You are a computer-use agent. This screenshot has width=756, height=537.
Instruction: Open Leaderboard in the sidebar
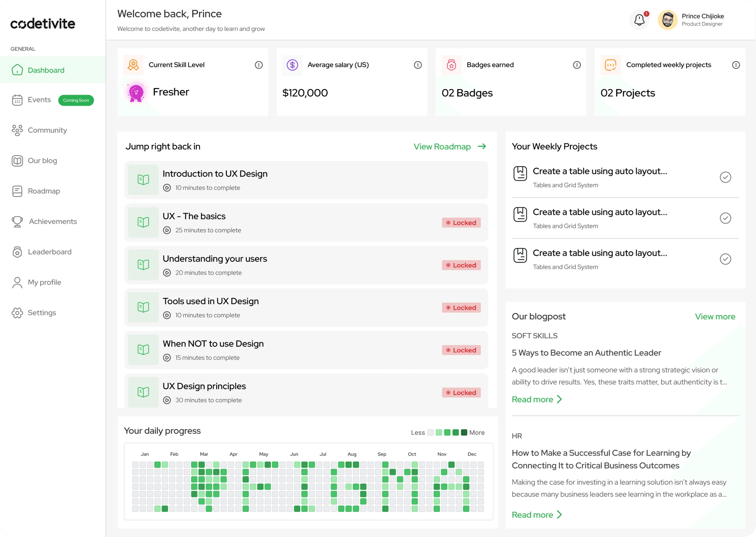49,252
